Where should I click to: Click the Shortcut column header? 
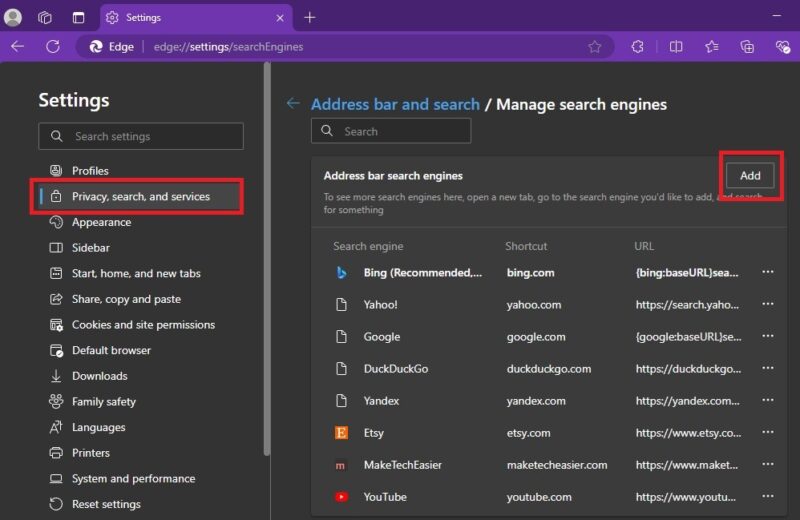point(526,246)
